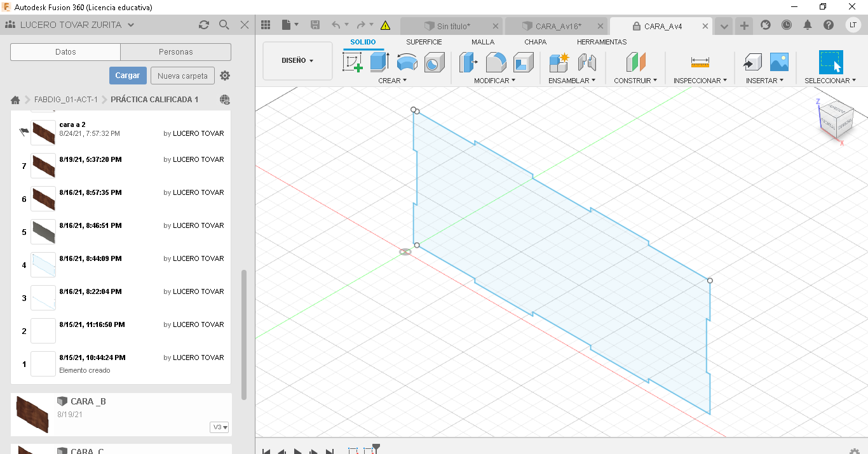Select the Hole tool icon

click(434, 62)
